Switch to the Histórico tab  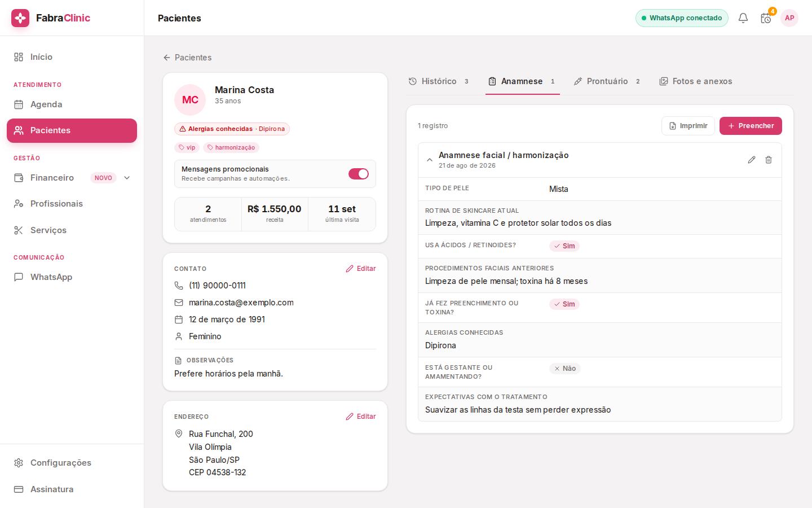pos(439,81)
